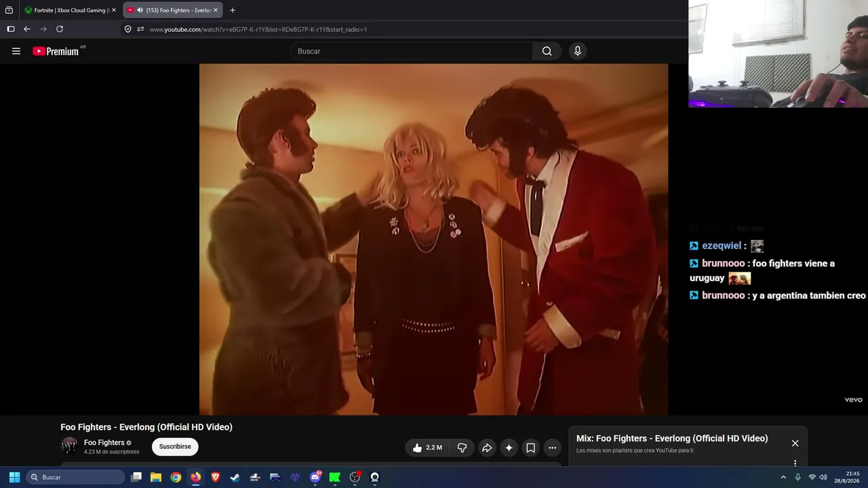Type in the YouTube Buscar search field
Image resolution: width=868 pixels, height=488 pixels.
click(412, 51)
